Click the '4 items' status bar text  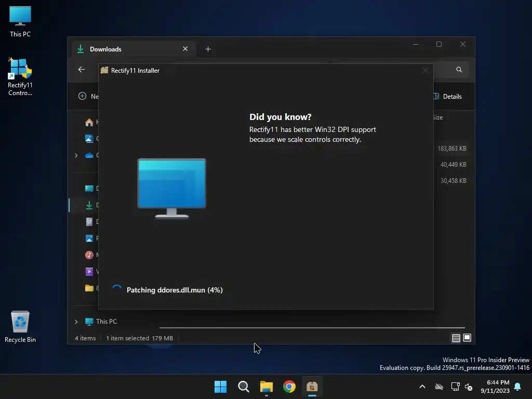click(x=85, y=338)
